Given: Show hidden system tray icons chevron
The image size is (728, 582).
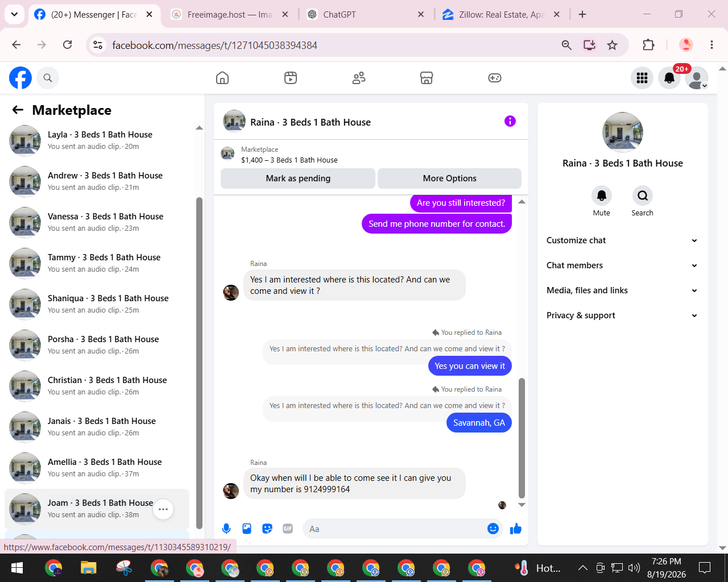Looking at the screenshot, I should (582, 567).
